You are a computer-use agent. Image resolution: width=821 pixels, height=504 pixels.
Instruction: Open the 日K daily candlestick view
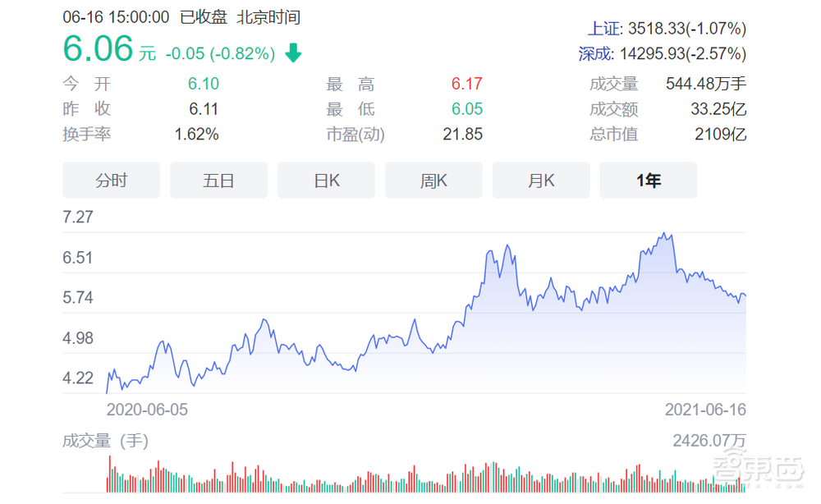(326, 180)
